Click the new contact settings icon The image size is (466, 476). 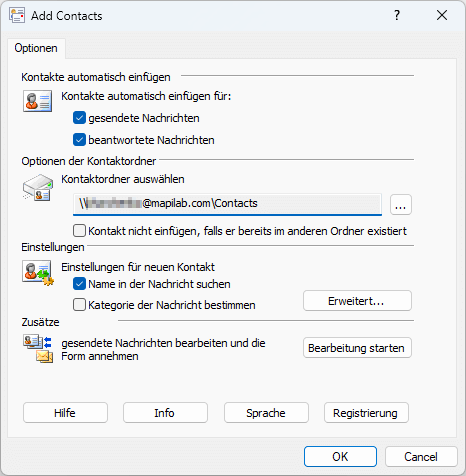pyautogui.click(x=38, y=273)
